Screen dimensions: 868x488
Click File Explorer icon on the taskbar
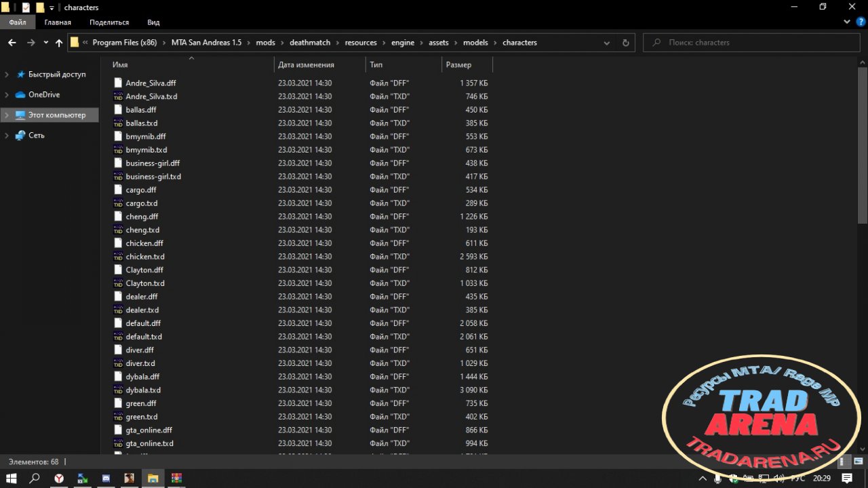(x=153, y=479)
